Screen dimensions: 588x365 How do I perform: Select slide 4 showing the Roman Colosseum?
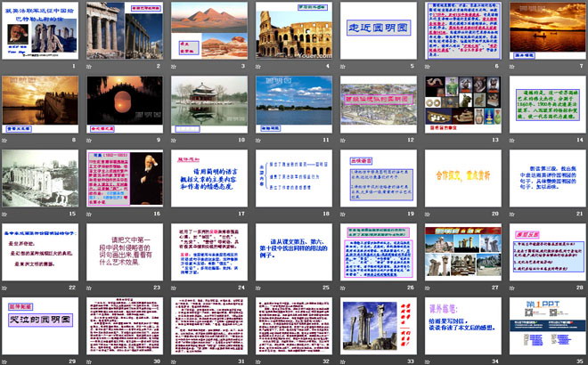pos(294,30)
